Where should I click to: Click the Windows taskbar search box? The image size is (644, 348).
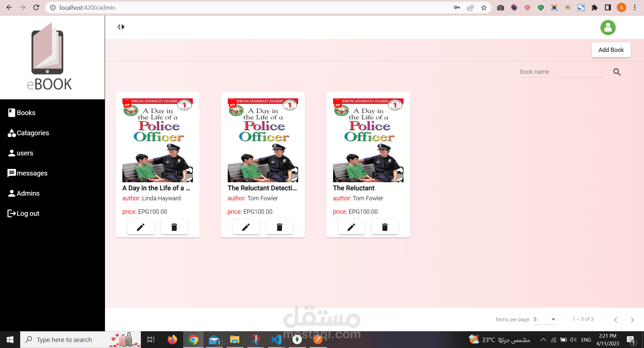click(x=80, y=340)
